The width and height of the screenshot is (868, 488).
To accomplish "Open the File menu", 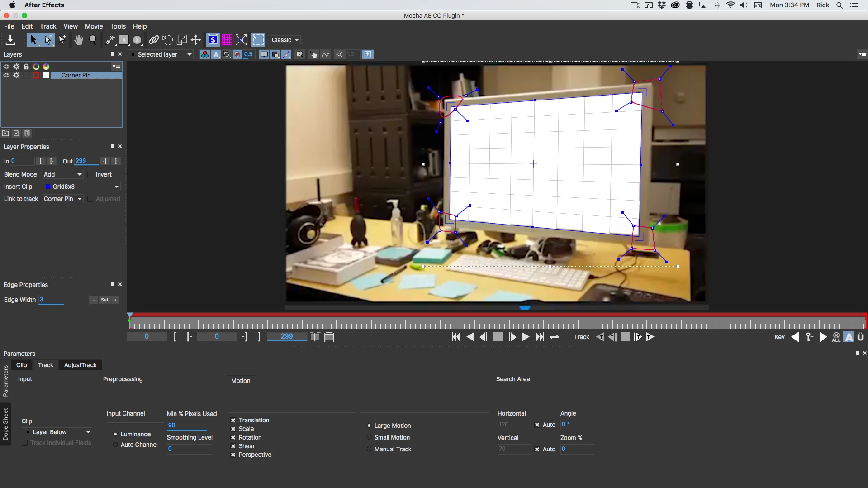I will tap(9, 26).
